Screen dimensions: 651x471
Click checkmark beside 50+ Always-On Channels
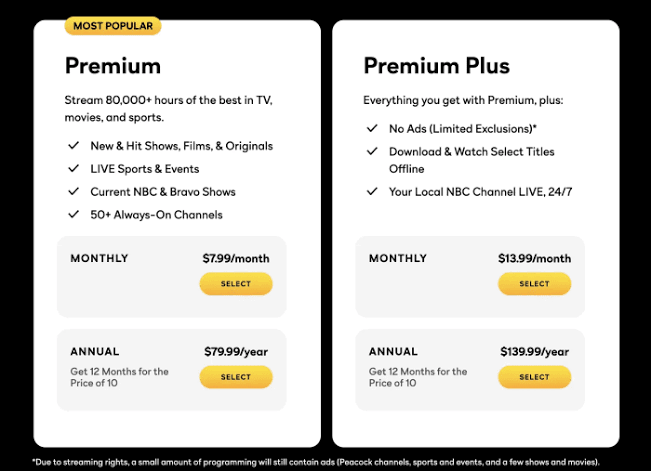73,214
